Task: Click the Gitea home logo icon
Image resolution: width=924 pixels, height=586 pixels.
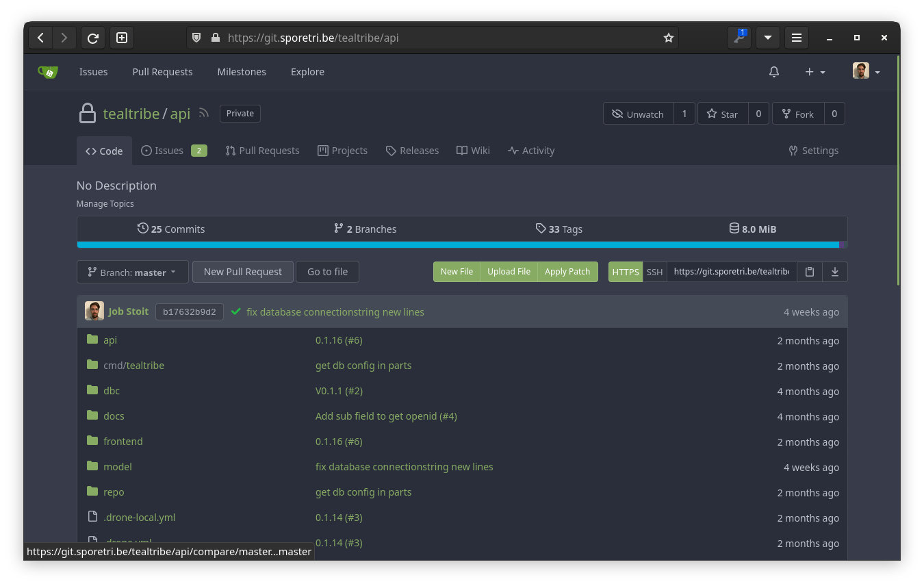Action: coord(48,72)
